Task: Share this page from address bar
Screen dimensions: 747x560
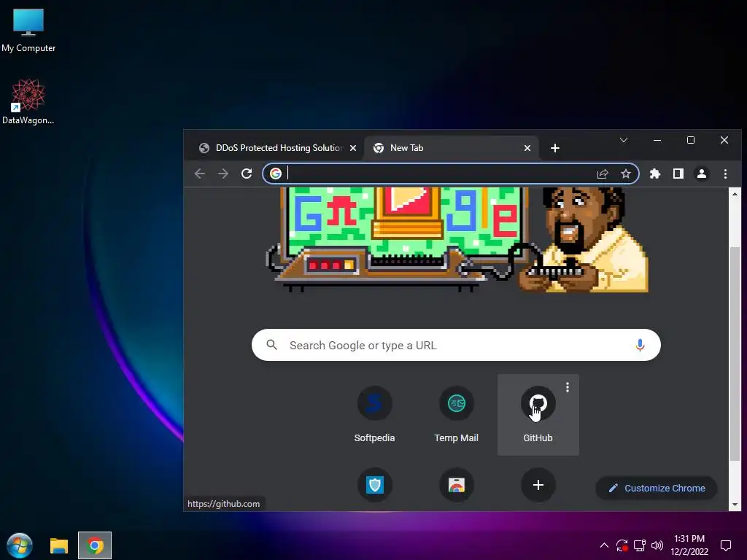Action: (603, 174)
